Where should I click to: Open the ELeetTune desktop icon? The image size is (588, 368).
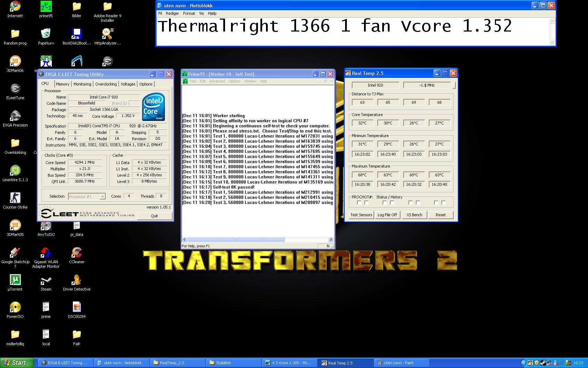(x=15, y=91)
